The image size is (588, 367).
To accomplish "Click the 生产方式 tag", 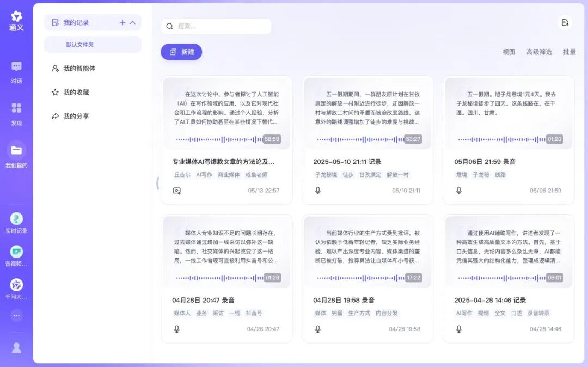I will point(359,313).
